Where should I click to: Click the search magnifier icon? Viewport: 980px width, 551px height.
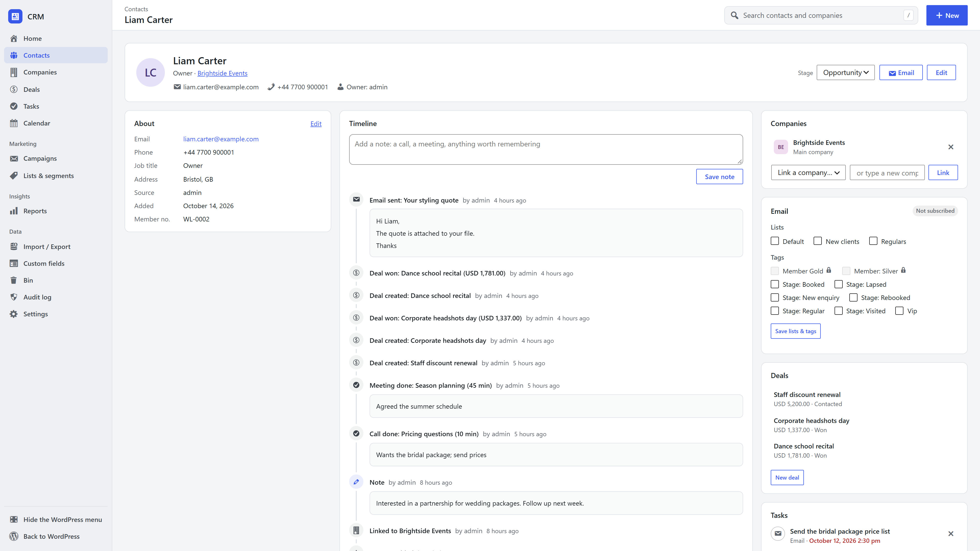tap(735, 15)
